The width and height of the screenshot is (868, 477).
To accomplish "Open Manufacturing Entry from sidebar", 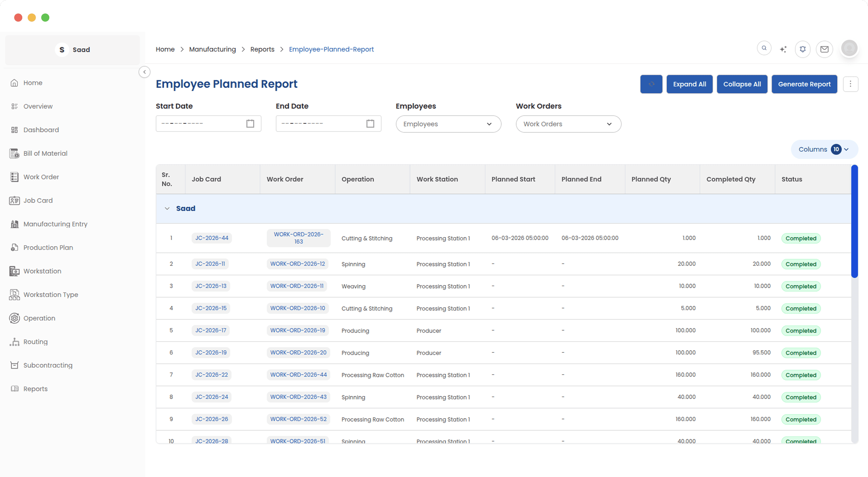I will (55, 224).
